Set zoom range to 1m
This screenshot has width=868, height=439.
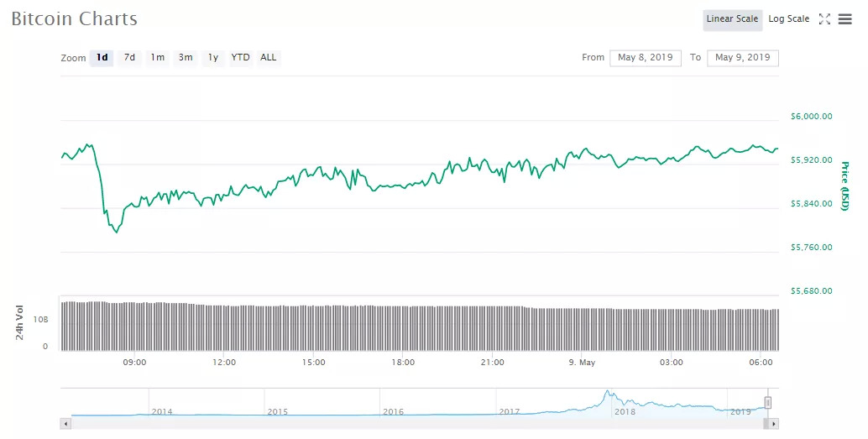click(157, 58)
